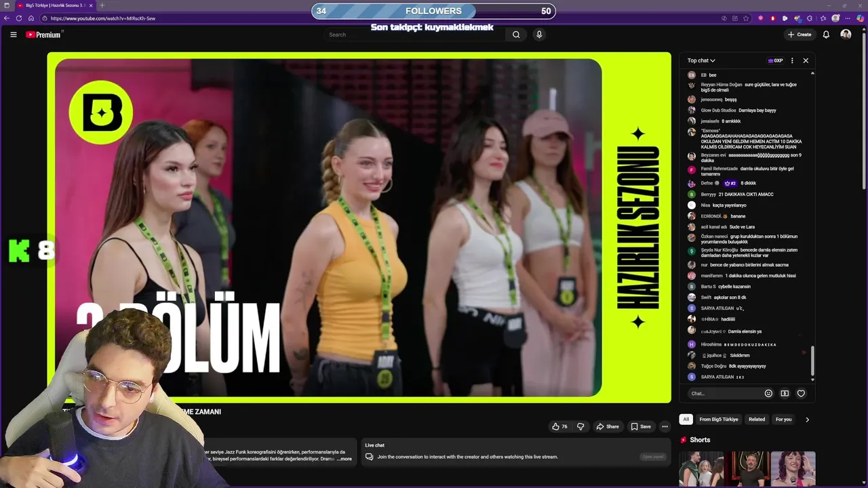This screenshot has height=488, width=868.
Task: Open the tab actions menu icon
Action: 7,5
